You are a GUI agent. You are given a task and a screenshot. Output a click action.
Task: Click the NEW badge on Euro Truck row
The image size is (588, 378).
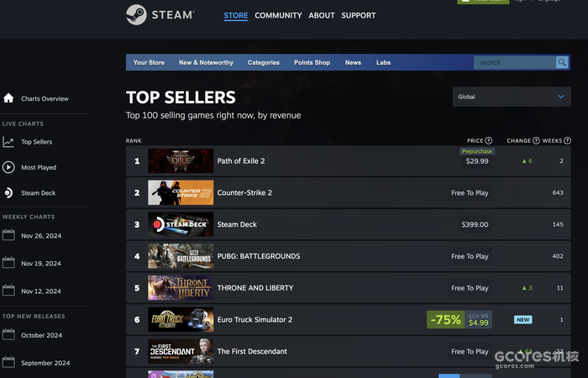coord(523,319)
